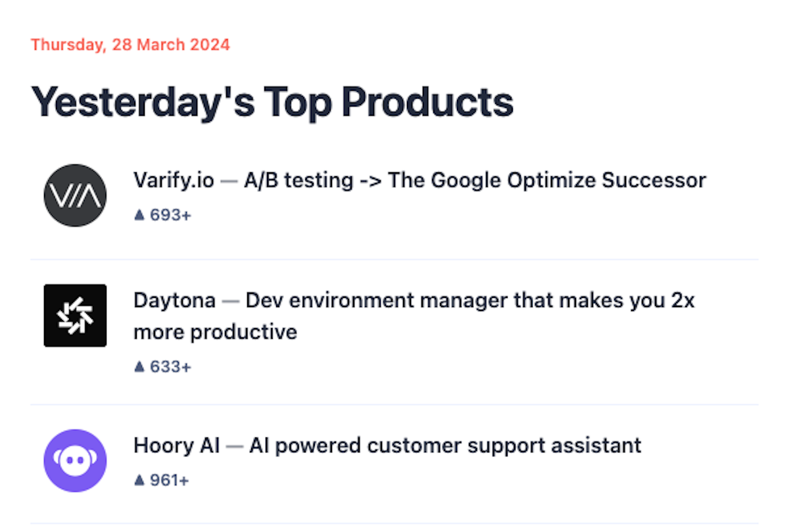
Task: Upvote Daytona using its triangle arrow
Action: 139,366
